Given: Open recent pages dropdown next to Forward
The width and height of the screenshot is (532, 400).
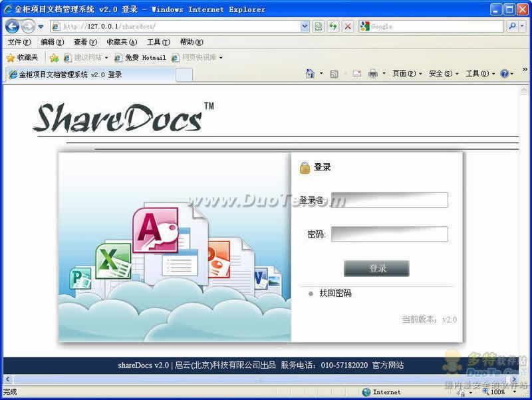Looking at the screenshot, I should [41, 27].
